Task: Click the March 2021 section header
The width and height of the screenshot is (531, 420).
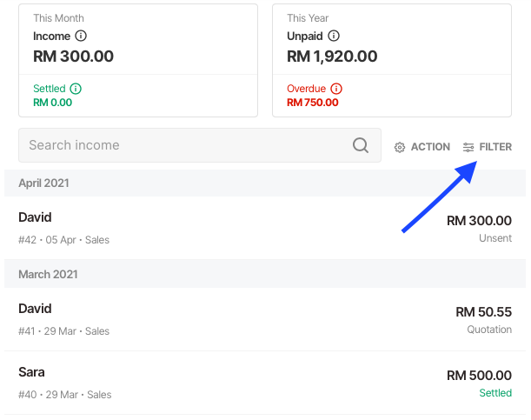Action: [x=265, y=274]
